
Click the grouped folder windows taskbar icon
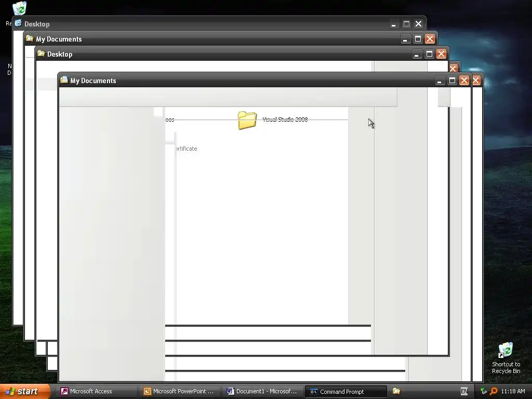pyautogui.click(x=396, y=391)
